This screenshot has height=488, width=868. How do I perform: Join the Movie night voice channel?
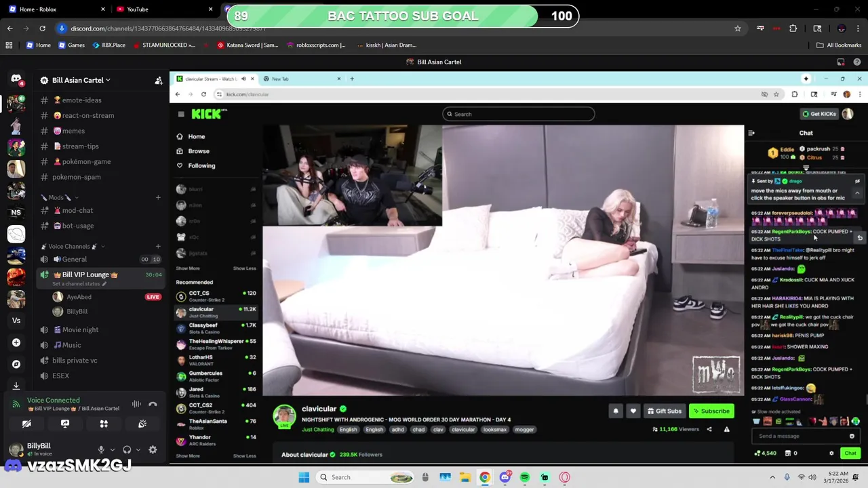coord(102,329)
